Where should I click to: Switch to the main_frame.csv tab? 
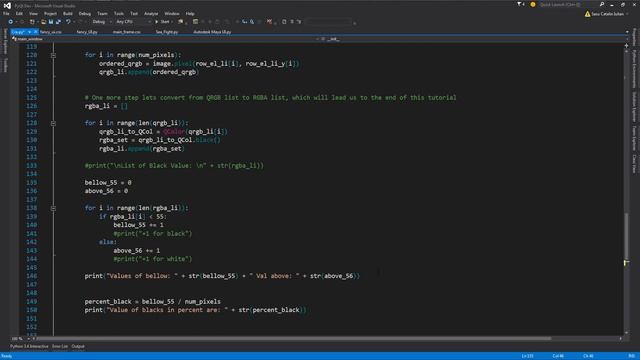click(x=127, y=32)
